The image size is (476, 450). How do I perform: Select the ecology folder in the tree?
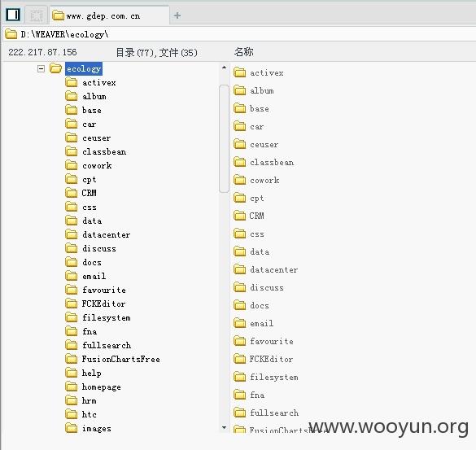coord(84,68)
